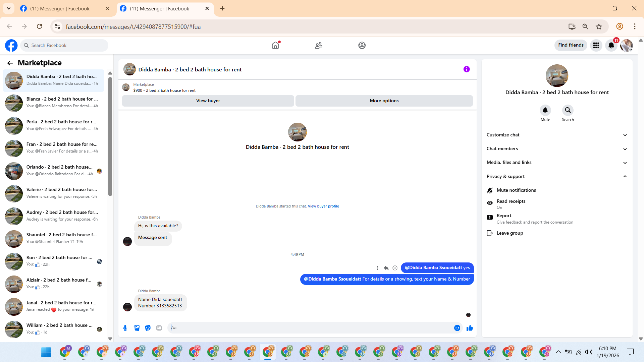This screenshot has height=362, width=644.
Task: Open the sticker picker icon
Action: [x=148, y=328]
